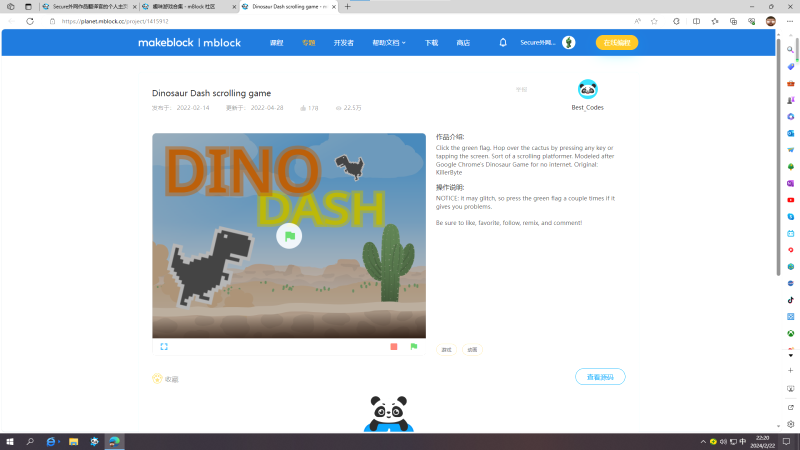Open the 专题 menu item

point(309,43)
